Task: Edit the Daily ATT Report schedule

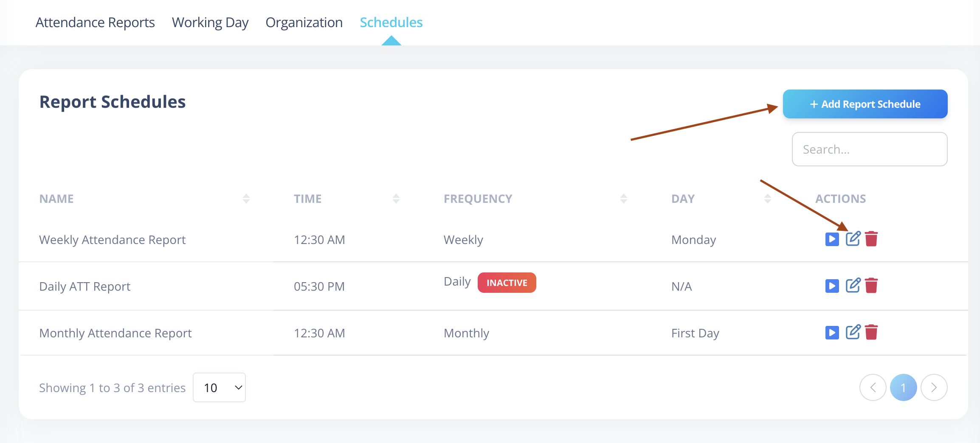Action: (x=853, y=286)
